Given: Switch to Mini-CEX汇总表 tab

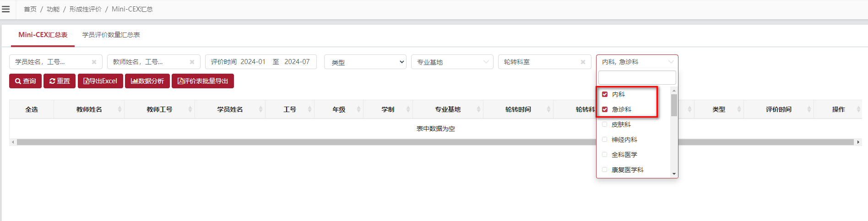Looking at the screenshot, I should tap(43, 35).
